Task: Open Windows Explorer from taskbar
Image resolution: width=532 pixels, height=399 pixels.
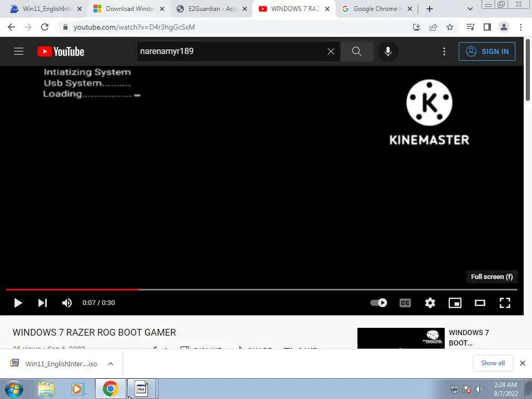Action: pos(46,389)
